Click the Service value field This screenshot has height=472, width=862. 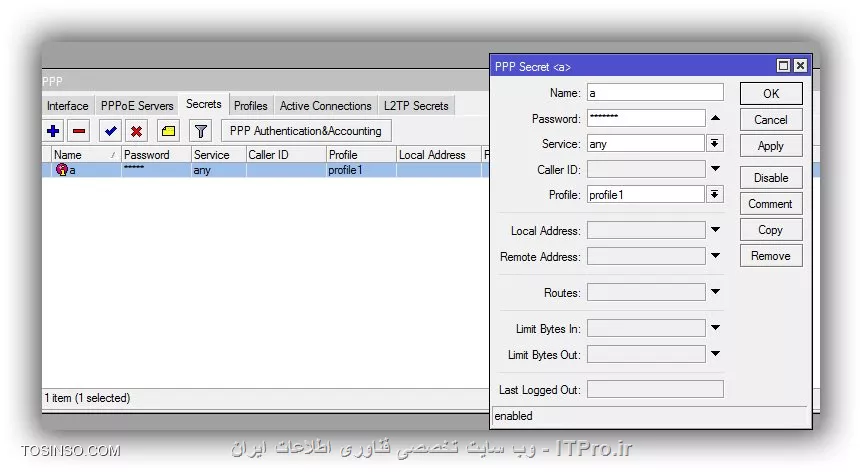pyautogui.click(x=646, y=143)
